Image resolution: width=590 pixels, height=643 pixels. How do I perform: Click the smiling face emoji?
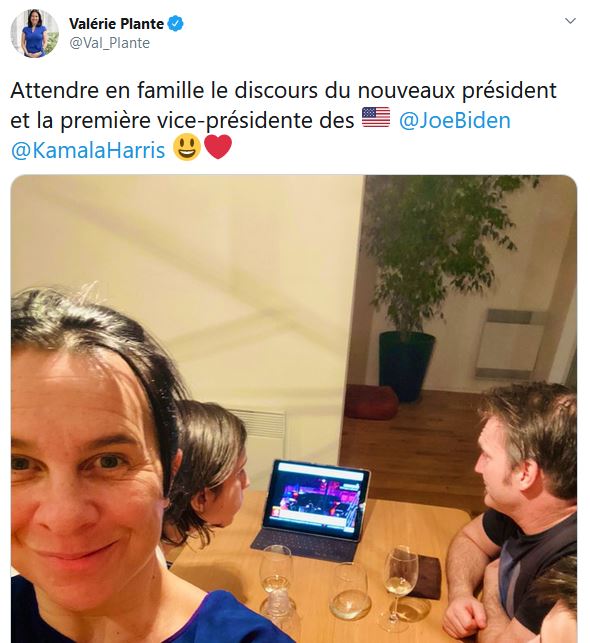[x=187, y=148]
